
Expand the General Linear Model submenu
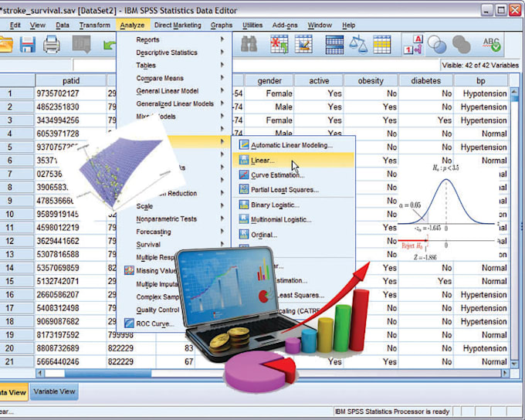[174, 91]
